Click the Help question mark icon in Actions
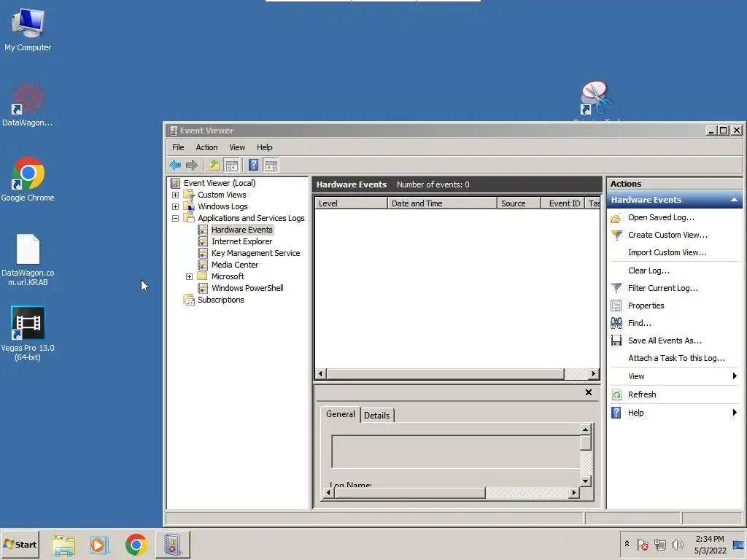The height and width of the screenshot is (560, 747). (x=616, y=413)
